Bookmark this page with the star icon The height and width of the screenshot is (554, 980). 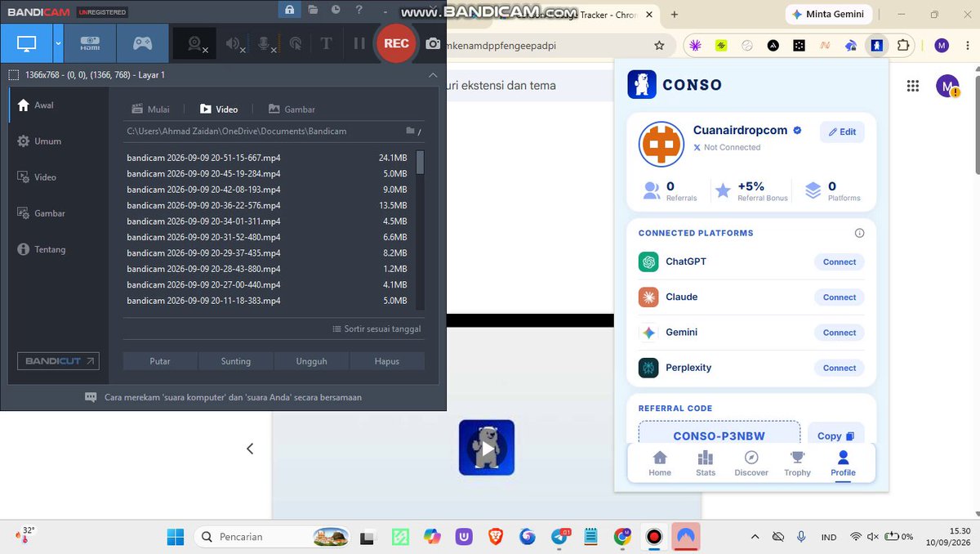click(659, 46)
